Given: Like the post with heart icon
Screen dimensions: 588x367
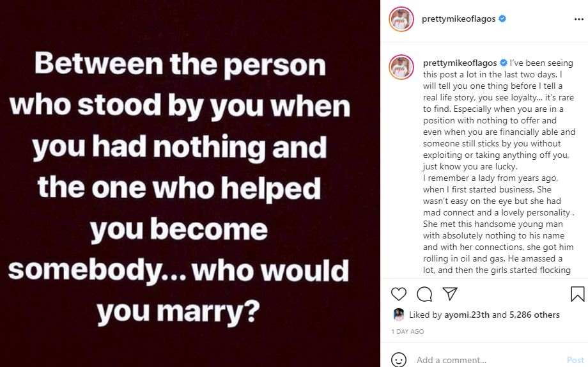Looking at the screenshot, I should click(x=399, y=294).
